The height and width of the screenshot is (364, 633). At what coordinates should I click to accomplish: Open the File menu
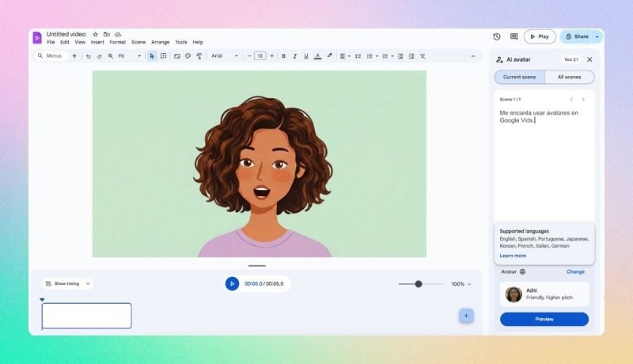click(x=51, y=42)
